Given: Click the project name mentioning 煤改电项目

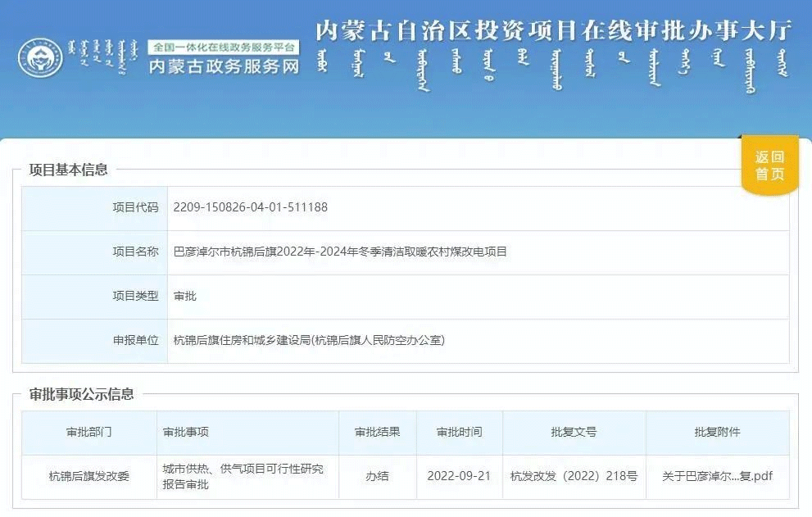Looking at the screenshot, I should [x=340, y=252].
